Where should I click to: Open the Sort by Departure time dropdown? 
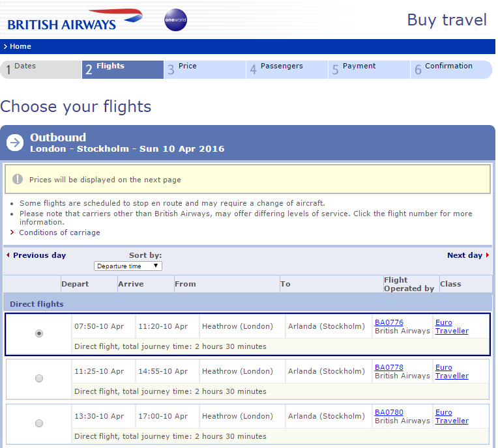point(128,266)
